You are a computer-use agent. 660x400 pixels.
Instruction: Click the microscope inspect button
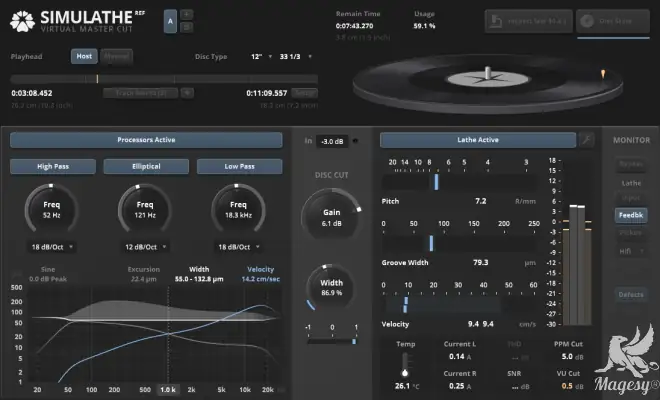[x=529, y=21]
